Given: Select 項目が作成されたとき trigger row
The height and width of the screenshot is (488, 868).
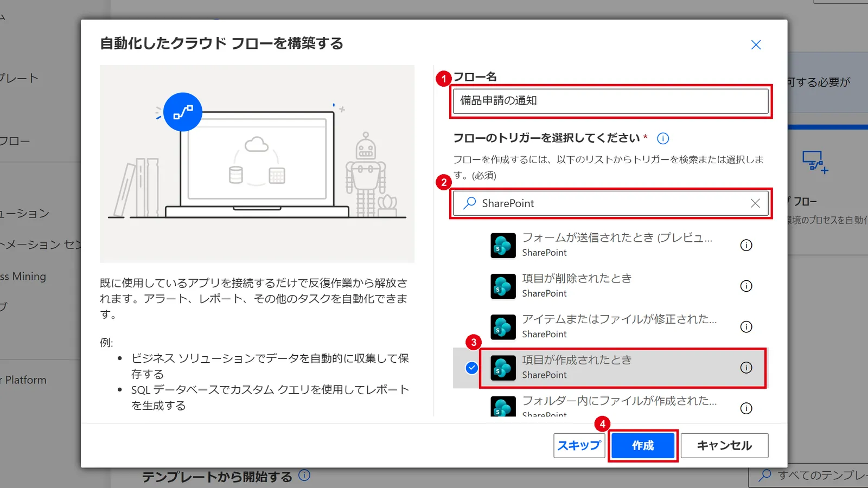Looking at the screenshot, I should pos(610,368).
